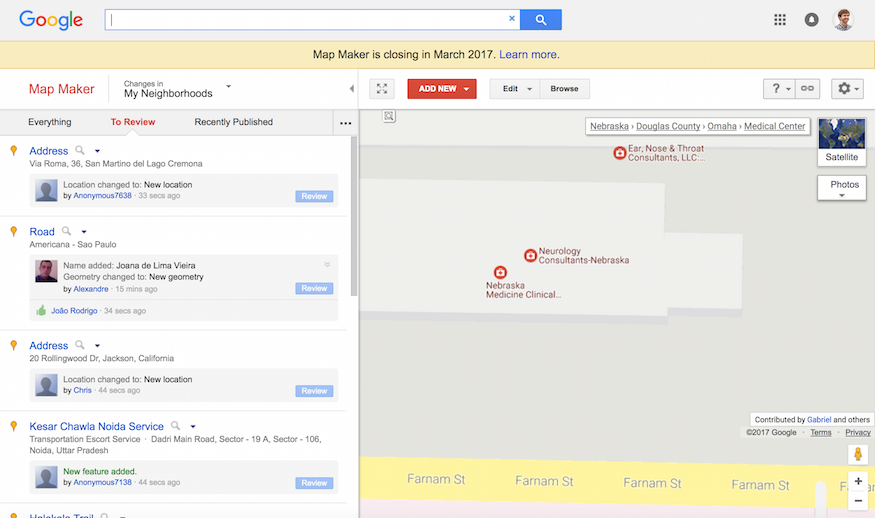Open the dropdown arrow next to Via Roma Address
This screenshot has height=518, width=875.
point(97,151)
